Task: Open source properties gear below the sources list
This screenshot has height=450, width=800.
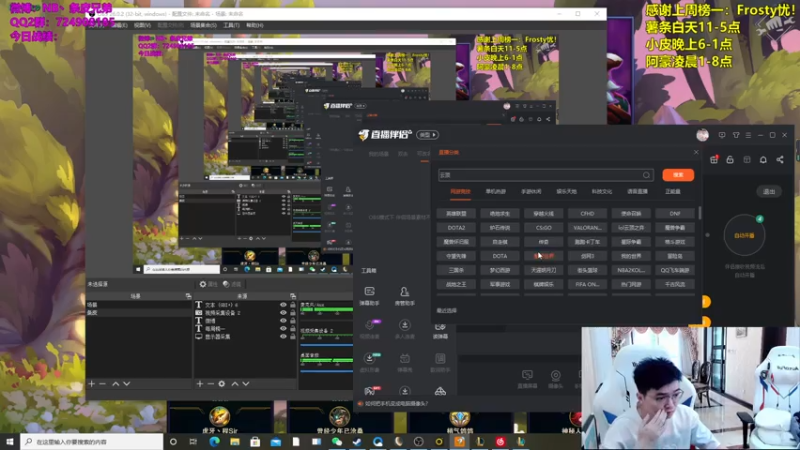Action: click(x=222, y=384)
